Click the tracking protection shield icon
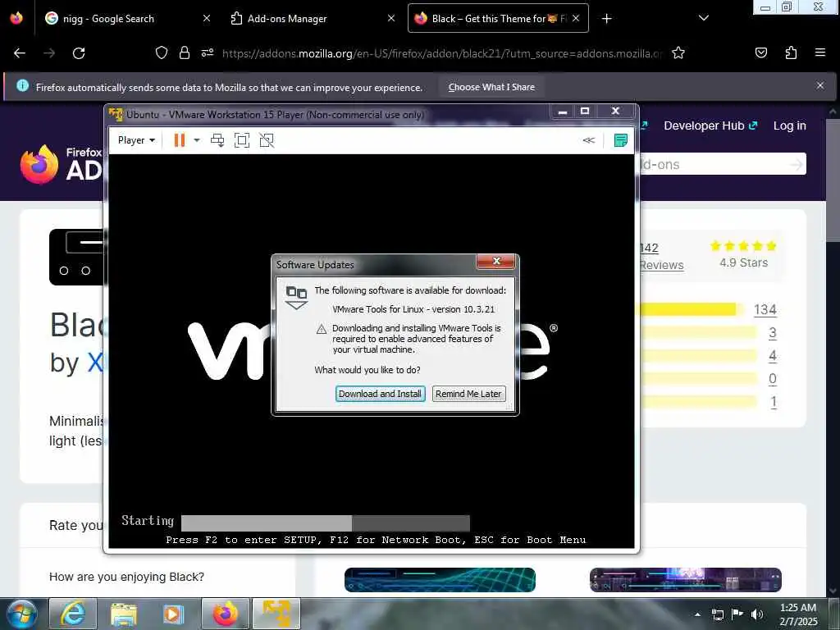 162,53
